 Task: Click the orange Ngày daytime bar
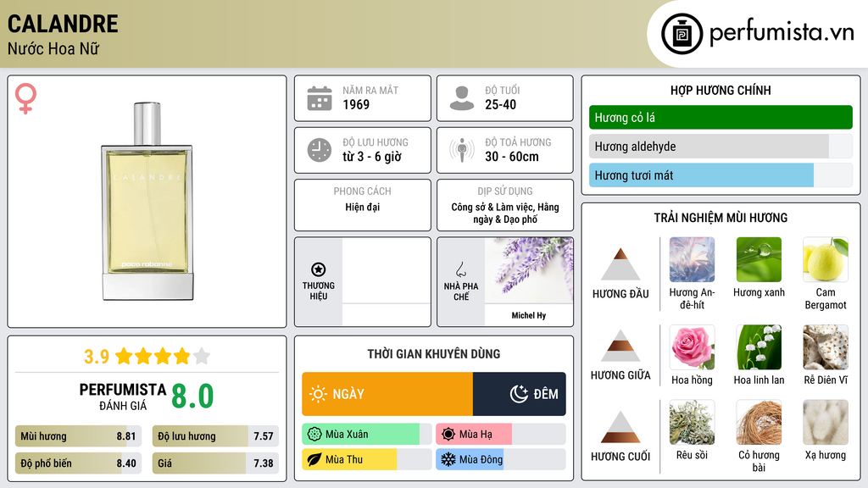click(x=387, y=394)
